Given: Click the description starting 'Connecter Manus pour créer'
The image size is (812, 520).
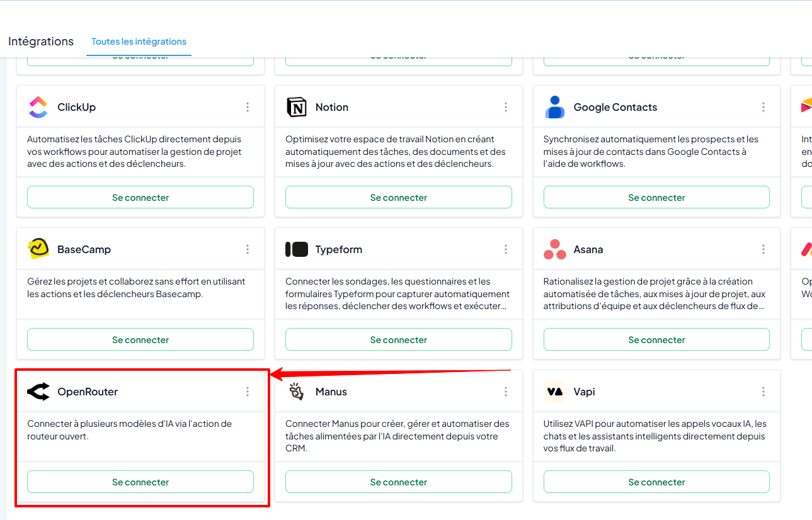Looking at the screenshot, I should pos(397,436).
